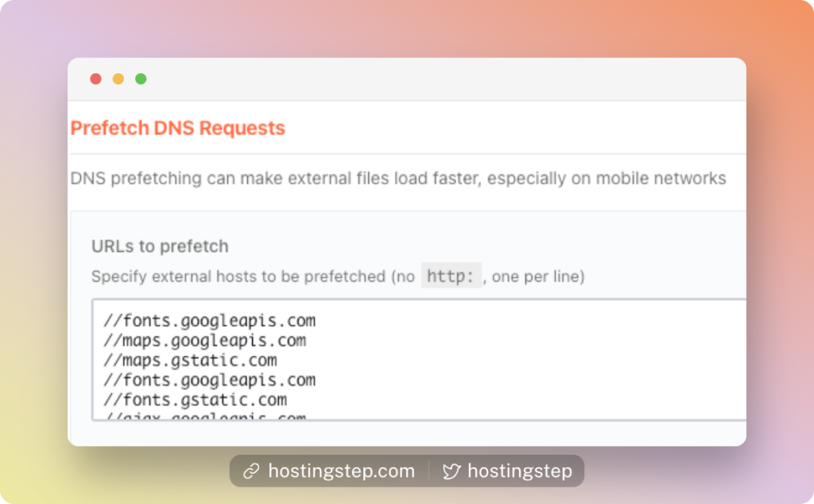Viewport: 814px width, 504px height.
Task: Click the Specify external hosts help text
Action: (x=338, y=276)
